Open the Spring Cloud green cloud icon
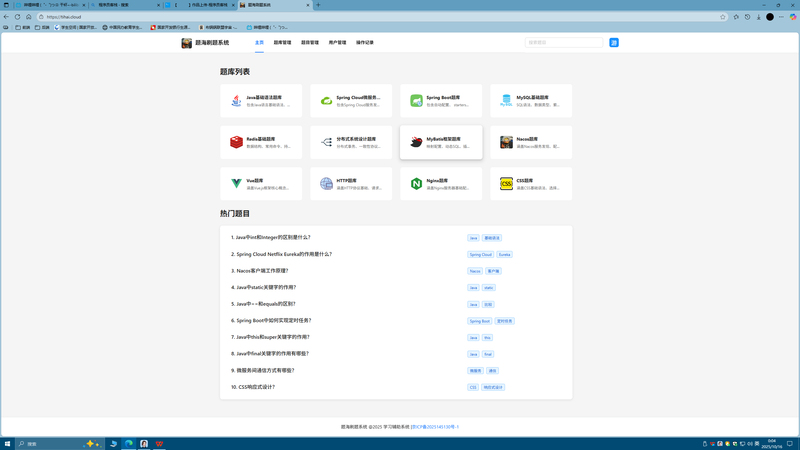The image size is (800, 450). point(326,101)
